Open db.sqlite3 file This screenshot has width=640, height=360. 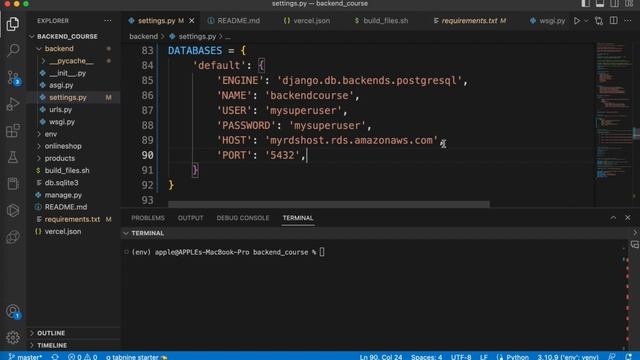61,182
